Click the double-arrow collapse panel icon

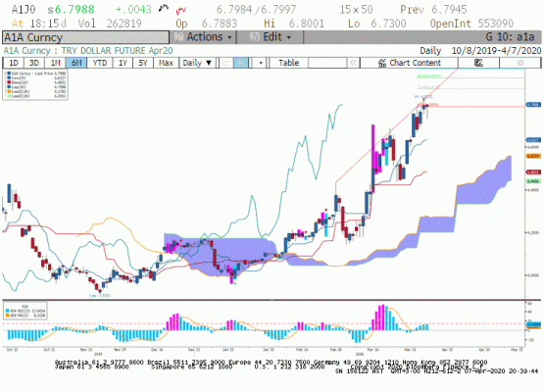[353, 63]
